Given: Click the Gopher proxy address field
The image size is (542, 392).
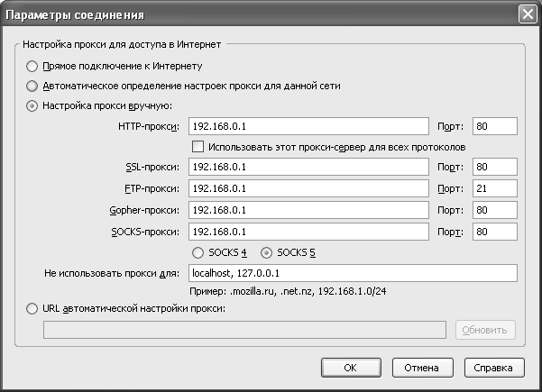Looking at the screenshot, I should (308, 210).
